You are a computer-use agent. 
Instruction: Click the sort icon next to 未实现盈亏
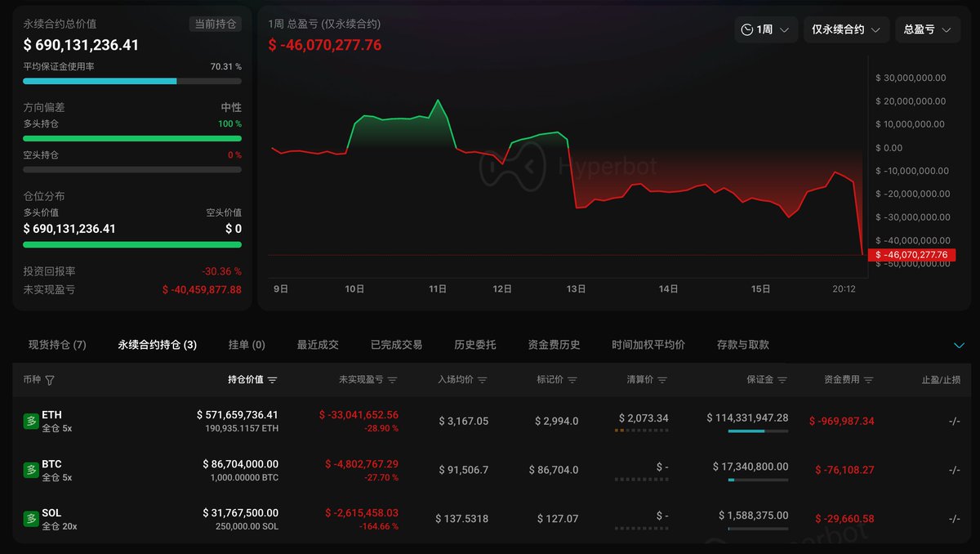click(x=392, y=380)
